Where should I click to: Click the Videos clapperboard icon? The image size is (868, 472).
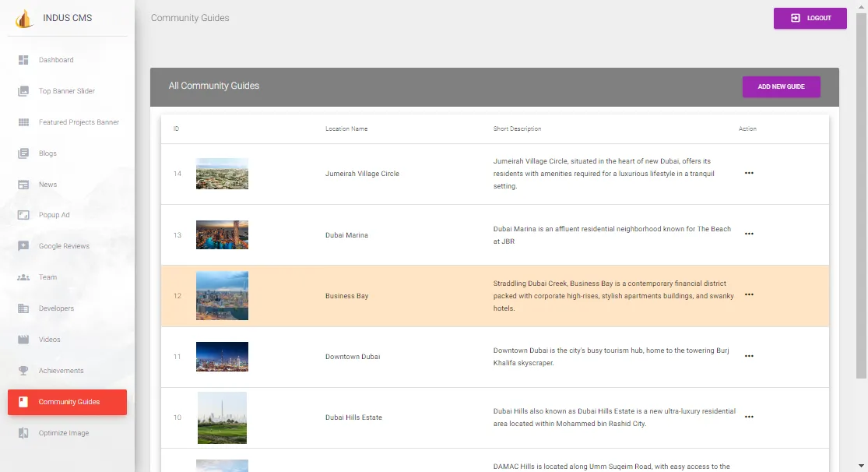coord(23,340)
